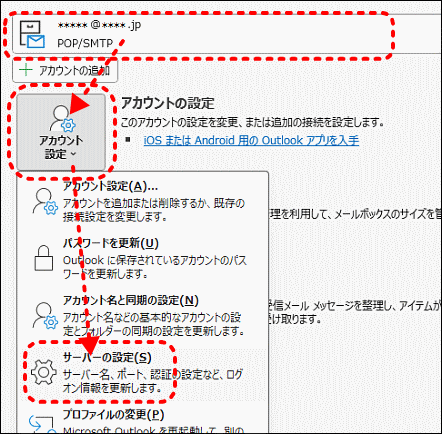Open the アカウント設定 dropdown button
This screenshot has width=442, height=434.
pos(61,132)
